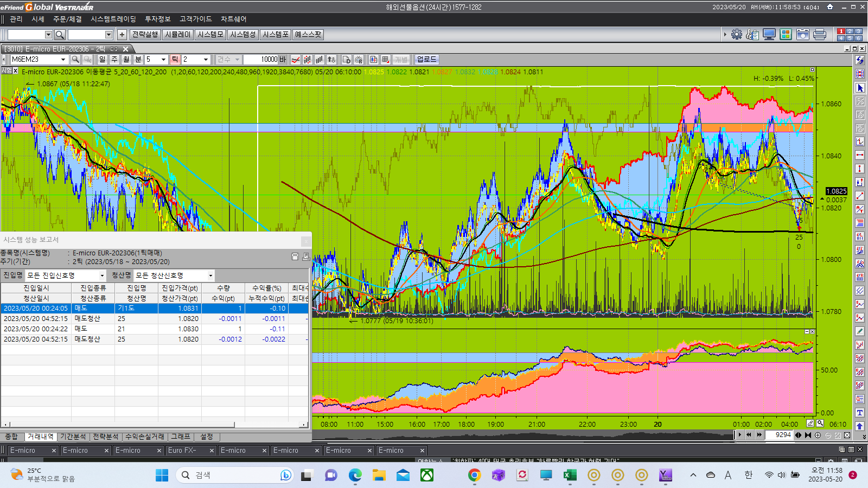Switch to the 기간분석 tab
Image resolution: width=868 pixels, height=488 pixels.
[x=73, y=436]
